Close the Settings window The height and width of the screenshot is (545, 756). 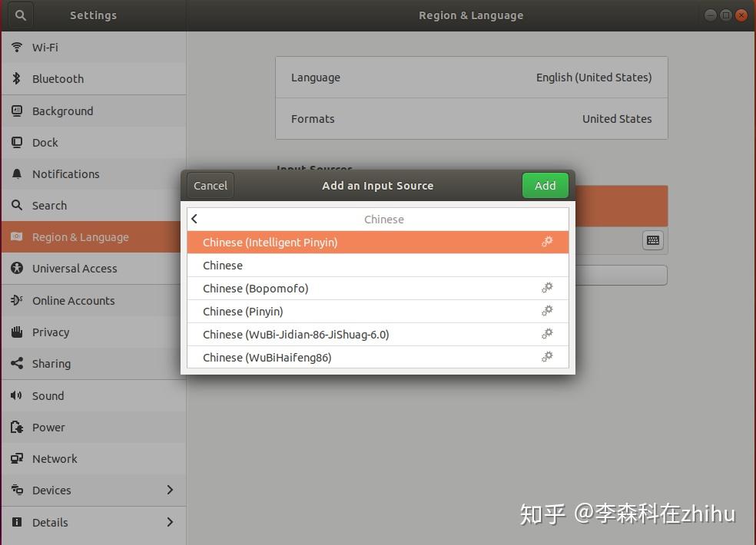(x=741, y=15)
